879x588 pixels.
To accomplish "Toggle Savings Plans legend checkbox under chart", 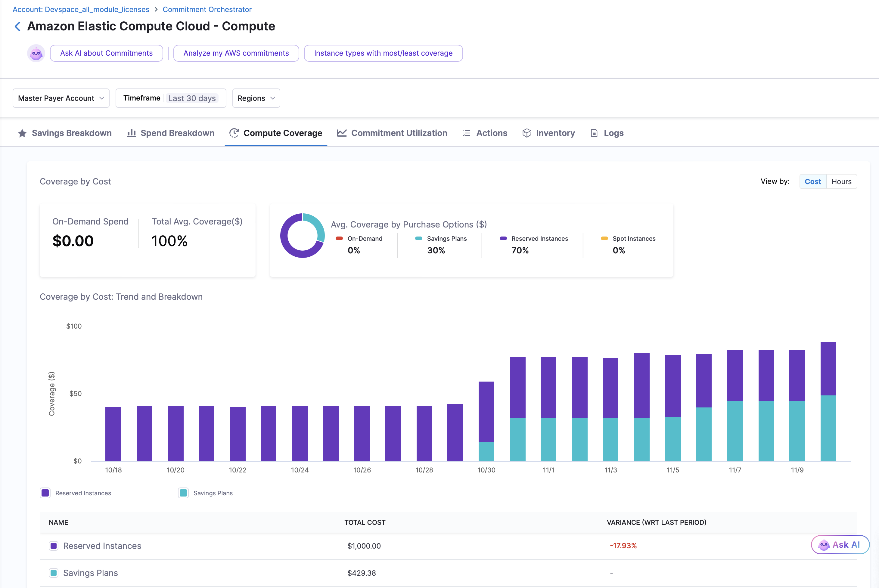I will 183,493.
